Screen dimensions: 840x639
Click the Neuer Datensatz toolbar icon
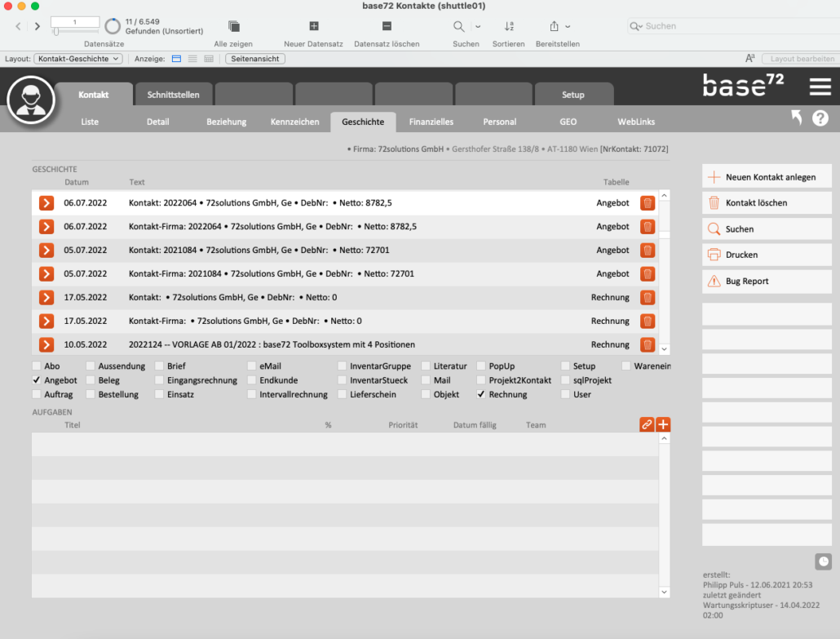click(x=314, y=26)
